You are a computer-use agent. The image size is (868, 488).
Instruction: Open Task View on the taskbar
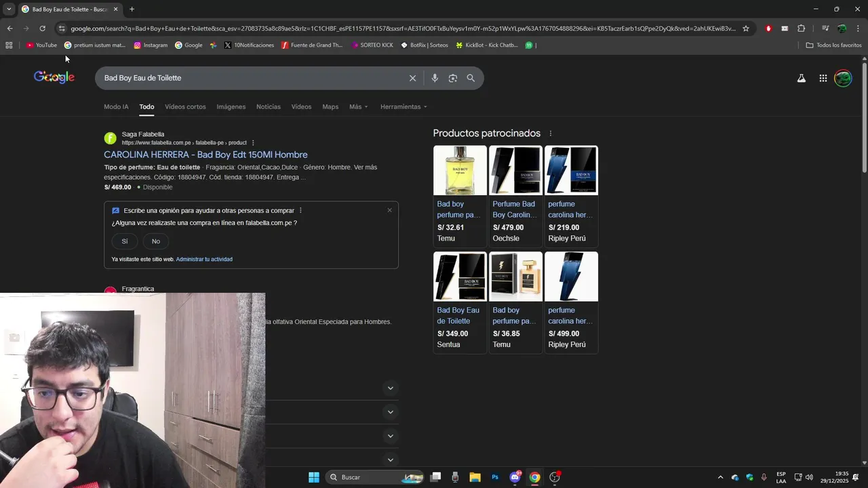coord(435,477)
